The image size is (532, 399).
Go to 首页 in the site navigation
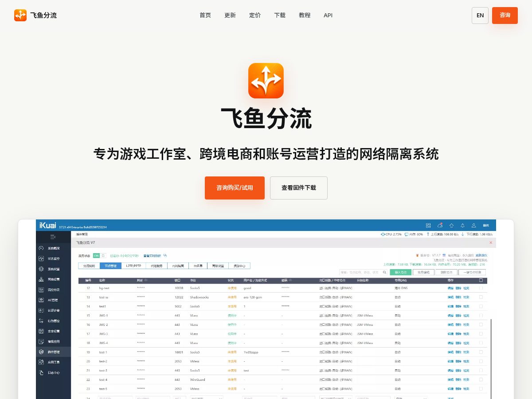tap(205, 15)
